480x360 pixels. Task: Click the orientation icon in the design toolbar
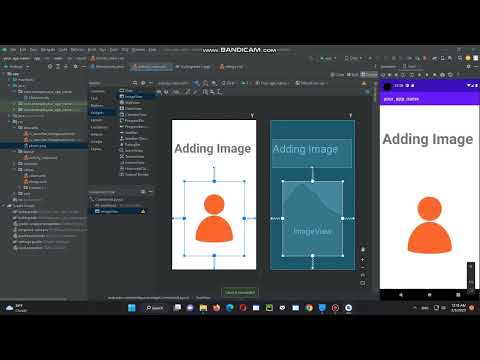206,83
